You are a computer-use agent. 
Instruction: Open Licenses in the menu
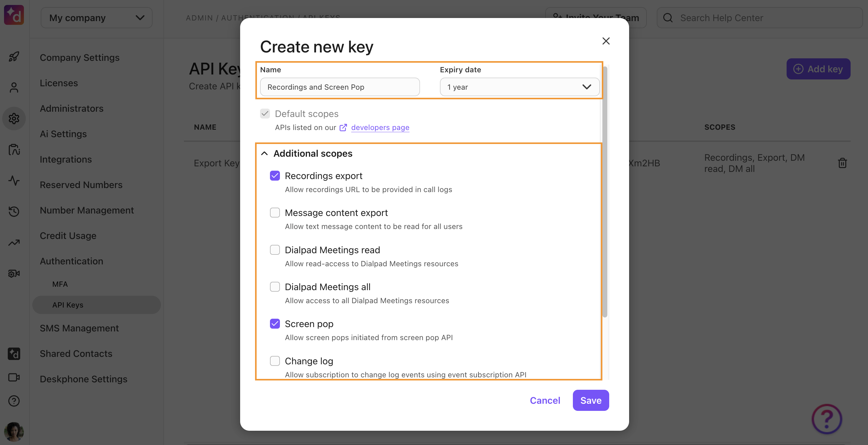[x=59, y=83]
